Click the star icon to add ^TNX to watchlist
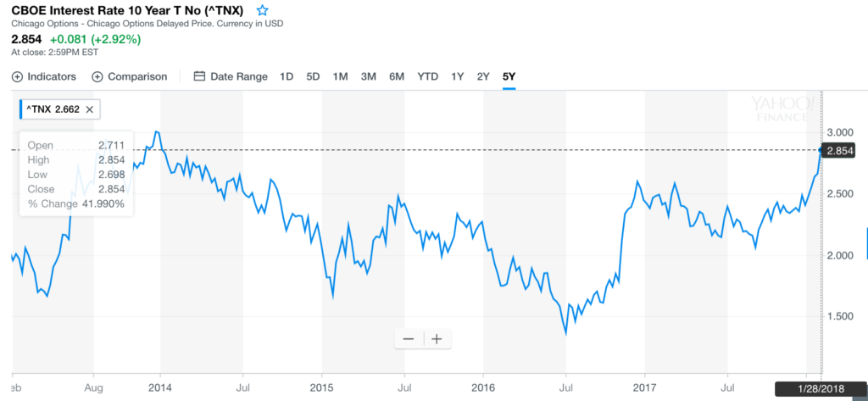The width and height of the screenshot is (868, 401). pos(263,11)
